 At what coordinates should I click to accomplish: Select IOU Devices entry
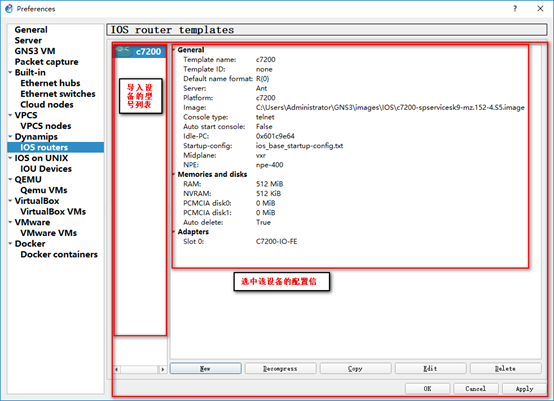pos(46,169)
